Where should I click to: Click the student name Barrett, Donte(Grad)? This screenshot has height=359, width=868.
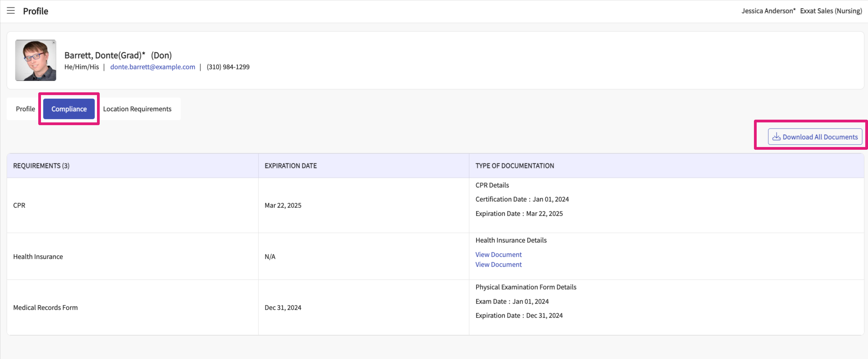click(104, 55)
